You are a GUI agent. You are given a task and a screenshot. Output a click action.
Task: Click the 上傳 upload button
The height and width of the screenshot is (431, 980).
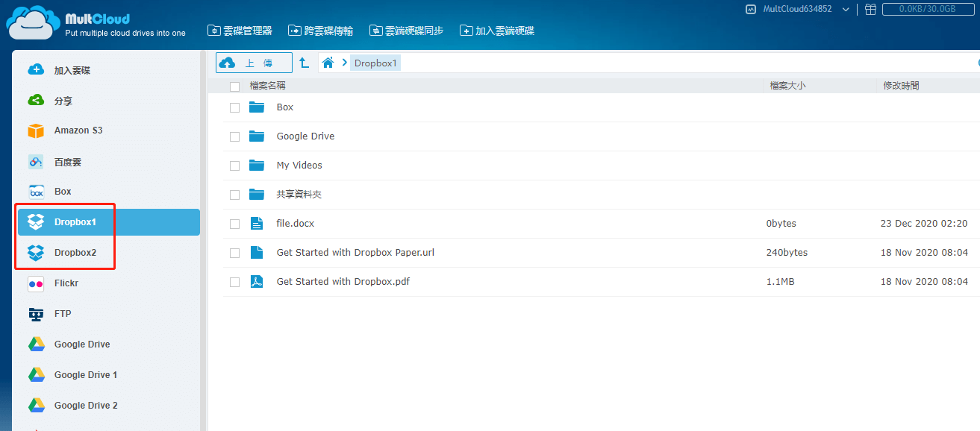254,63
